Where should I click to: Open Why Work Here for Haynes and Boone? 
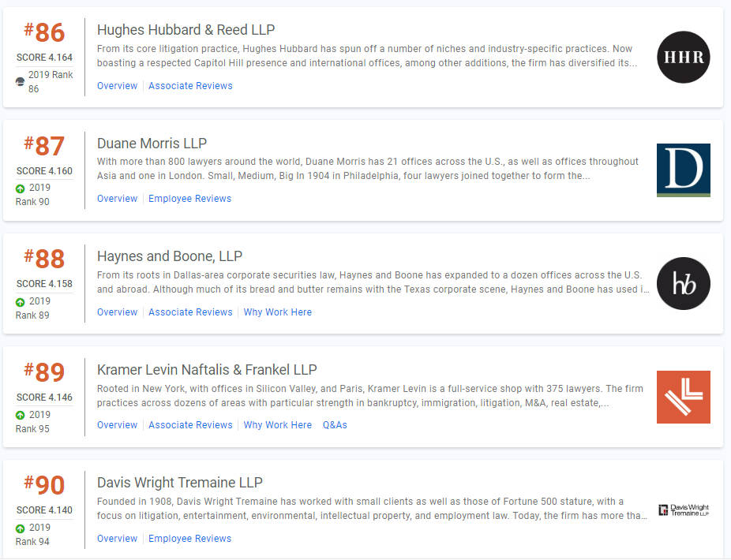[x=278, y=312]
